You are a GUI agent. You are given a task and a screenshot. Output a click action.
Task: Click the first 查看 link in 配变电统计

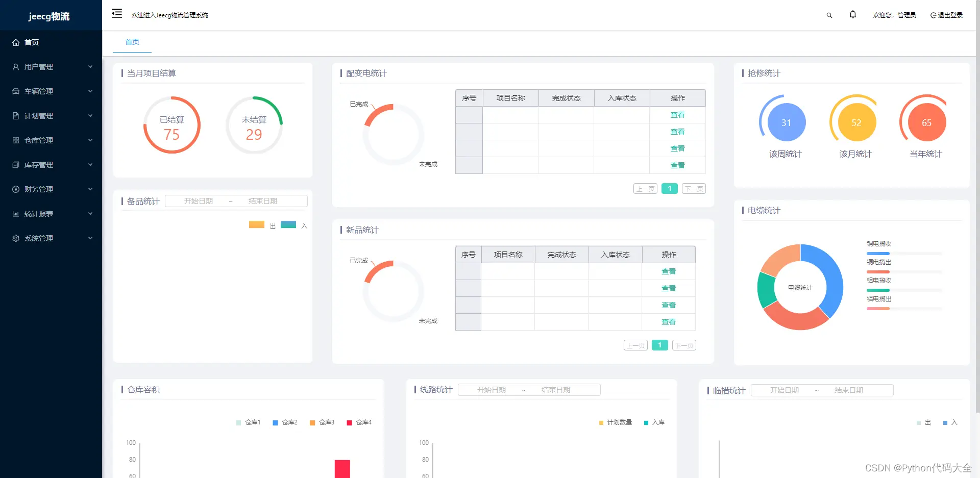click(x=677, y=115)
